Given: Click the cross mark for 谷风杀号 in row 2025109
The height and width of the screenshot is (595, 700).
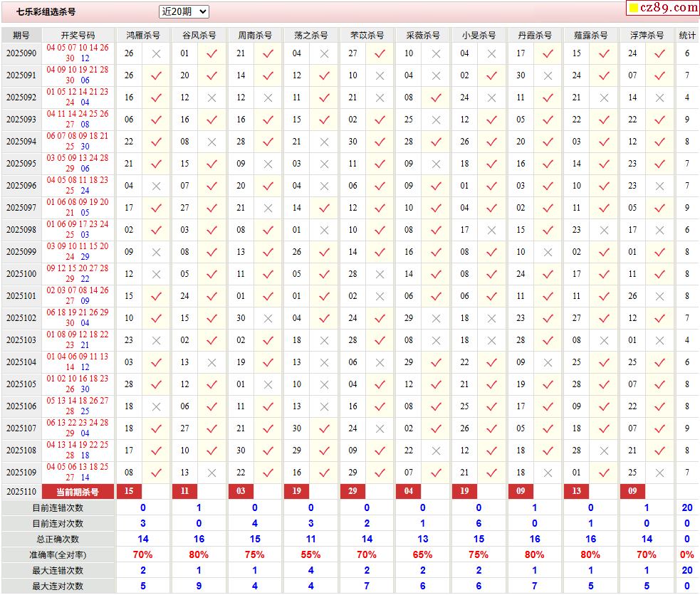Looking at the screenshot, I should pyautogui.click(x=212, y=473).
